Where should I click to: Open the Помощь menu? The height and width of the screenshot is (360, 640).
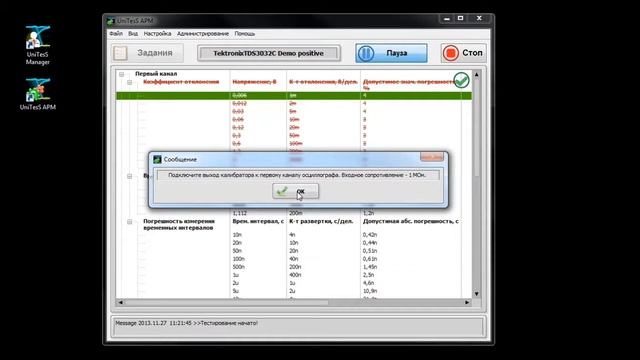(x=244, y=33)
